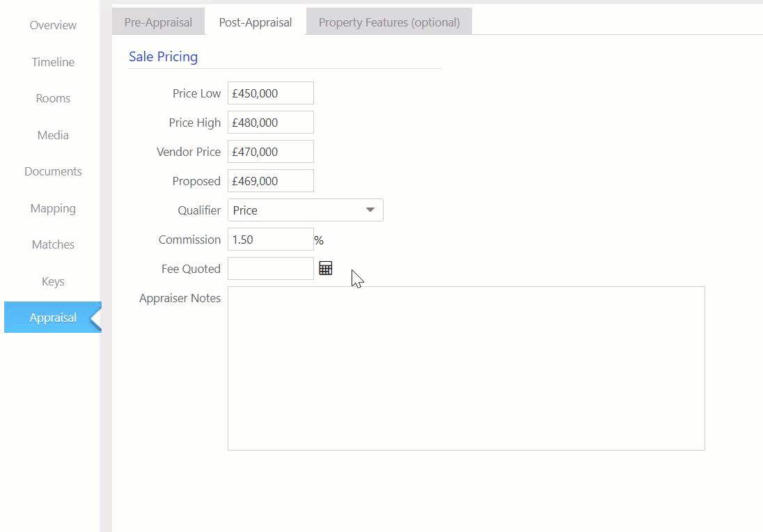Screen dimensions: 763x532
Task: Open the Timeline section
Action: (53, 62)
